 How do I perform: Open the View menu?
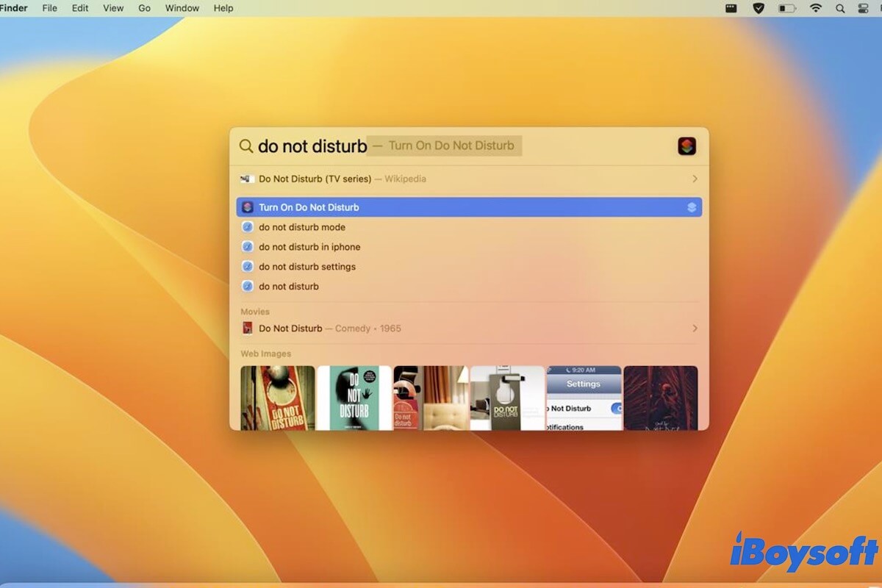pos(113,8)
